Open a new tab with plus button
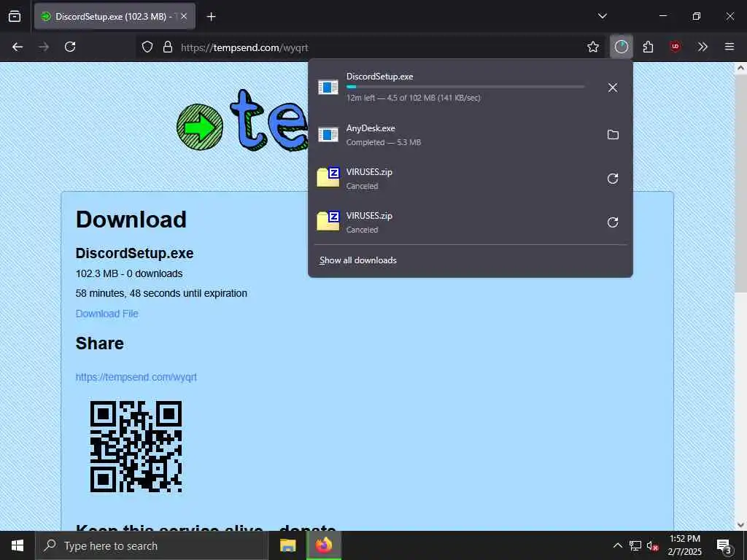The image size is (747, 560). (211, 17)
